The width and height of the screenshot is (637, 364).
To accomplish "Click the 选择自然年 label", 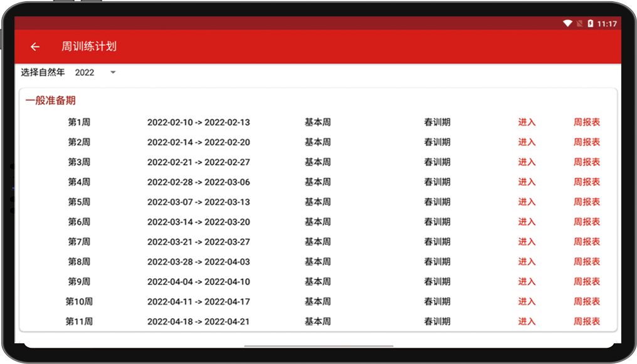I will coord(43,72).
